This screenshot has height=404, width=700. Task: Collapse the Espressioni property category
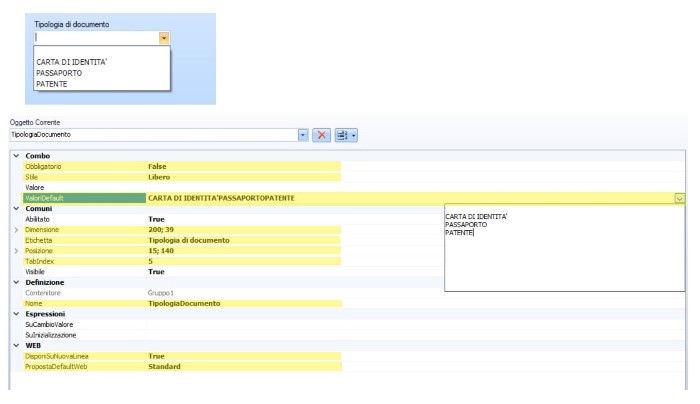[x=15, y=314]
